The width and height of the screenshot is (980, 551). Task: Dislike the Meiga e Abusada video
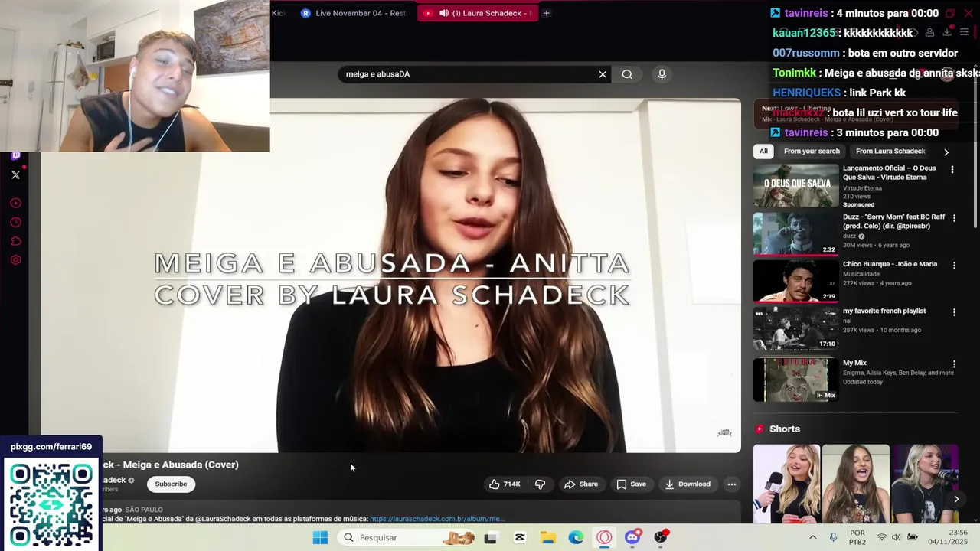[x=541, y=484]
